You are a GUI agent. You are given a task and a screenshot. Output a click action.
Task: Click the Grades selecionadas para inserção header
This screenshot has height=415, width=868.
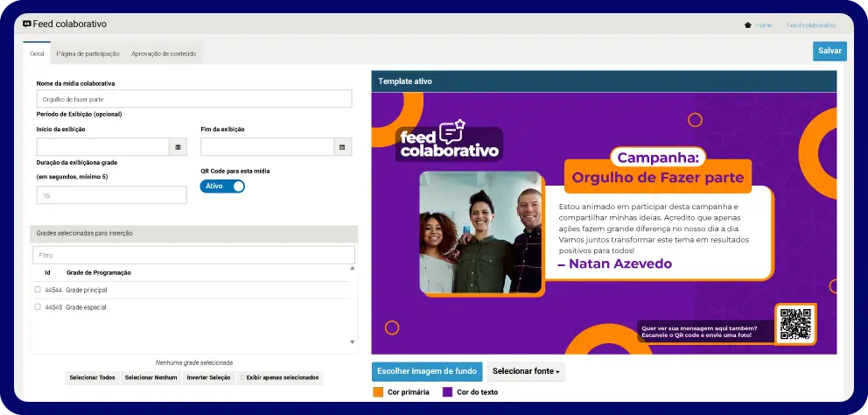click(193, 233)
